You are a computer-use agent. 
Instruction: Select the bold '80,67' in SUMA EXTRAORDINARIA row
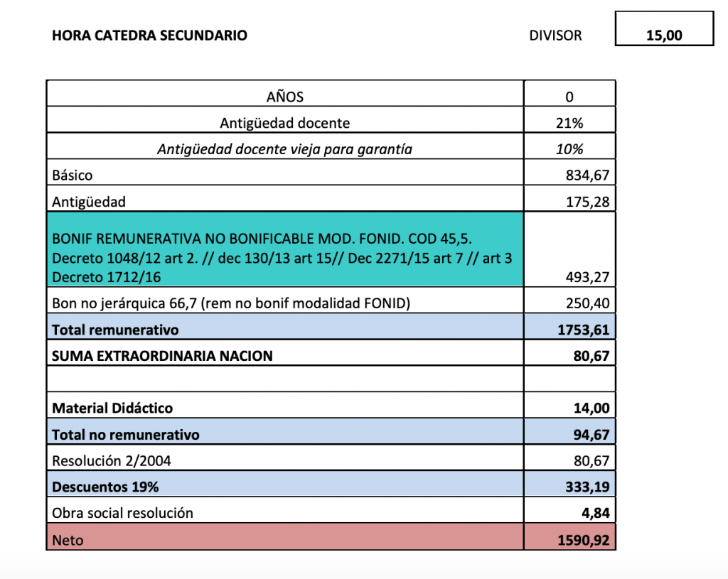[x=591, y=356]
